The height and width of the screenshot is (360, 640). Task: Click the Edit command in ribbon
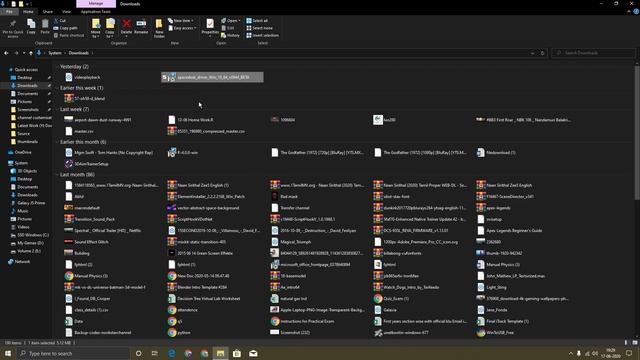click(x=228, y=28)
